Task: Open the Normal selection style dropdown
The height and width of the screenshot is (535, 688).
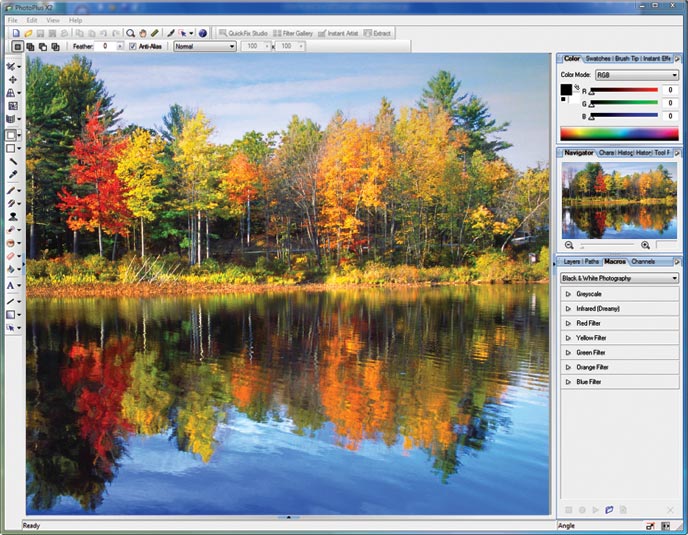Action: click(204, 46)
